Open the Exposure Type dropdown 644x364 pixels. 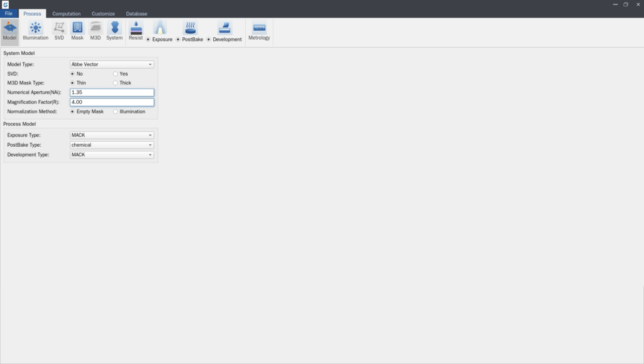pos(112,135)
